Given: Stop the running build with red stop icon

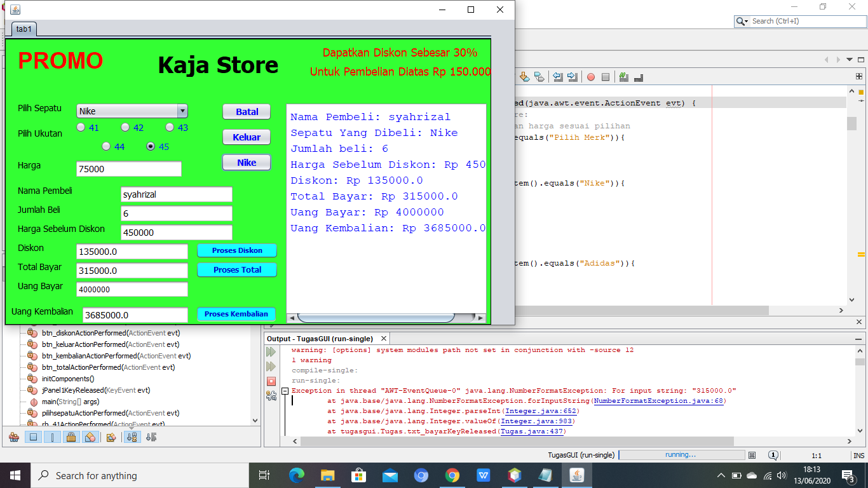Looking at the screenshot, I should click(x=271, y=381).
